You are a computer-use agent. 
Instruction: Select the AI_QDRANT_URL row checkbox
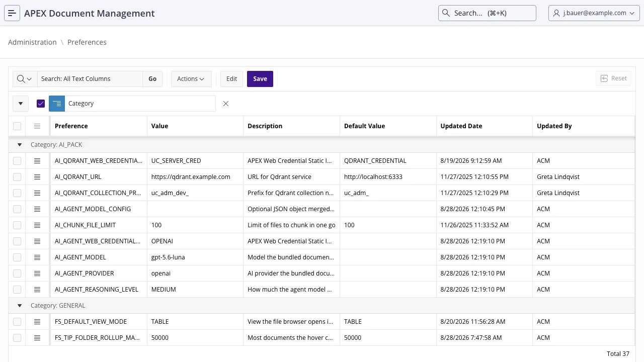(17, 177)
